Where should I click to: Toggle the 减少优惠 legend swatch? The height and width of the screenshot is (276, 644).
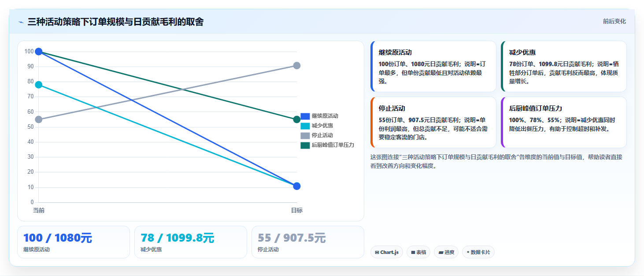tap(305, 126)
